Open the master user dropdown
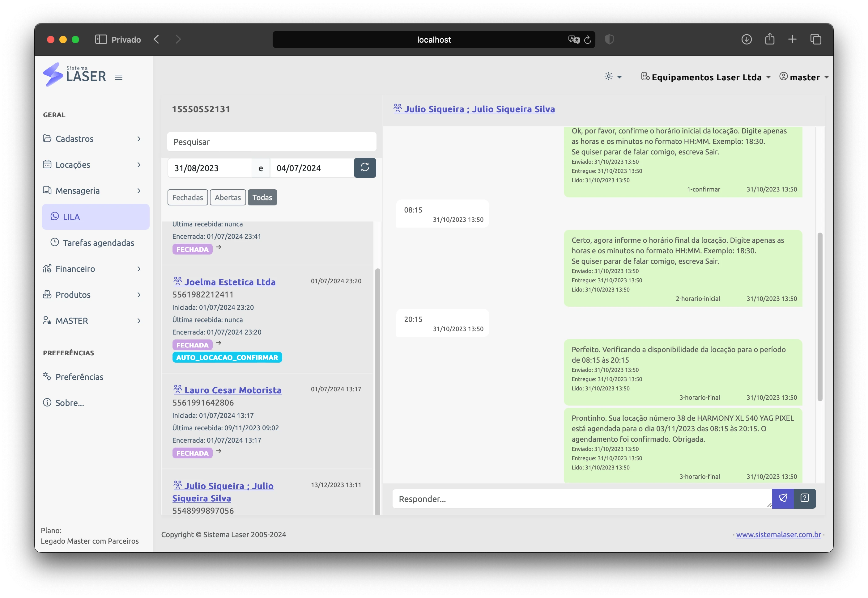Viewport: 868px width, 598px height. (x=803, y=77)
